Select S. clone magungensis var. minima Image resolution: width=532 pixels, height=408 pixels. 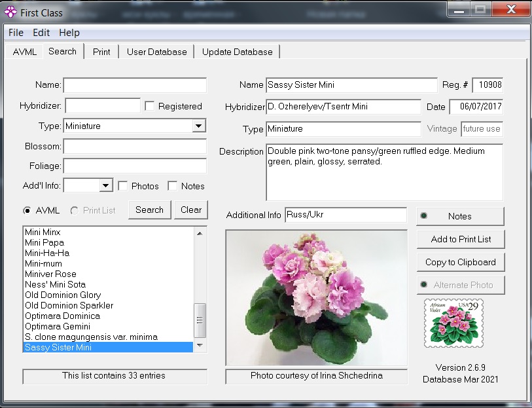[108, 337]
